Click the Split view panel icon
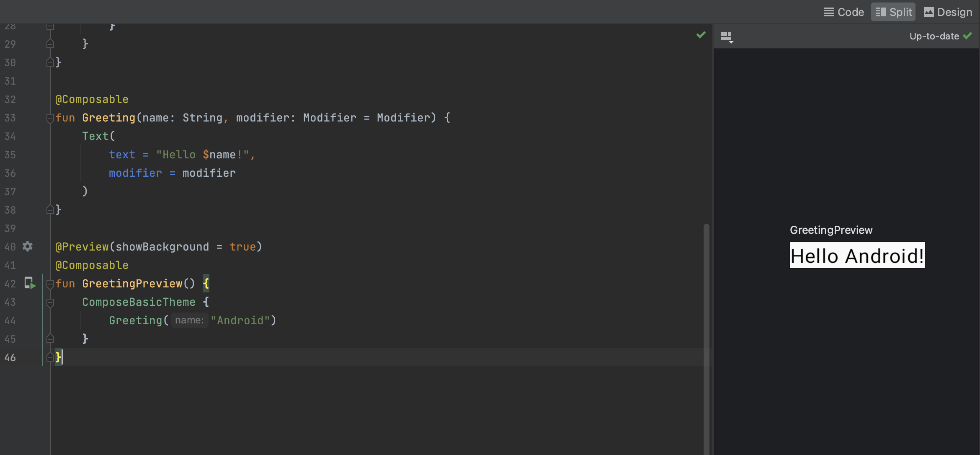 (x=881, y=12)
